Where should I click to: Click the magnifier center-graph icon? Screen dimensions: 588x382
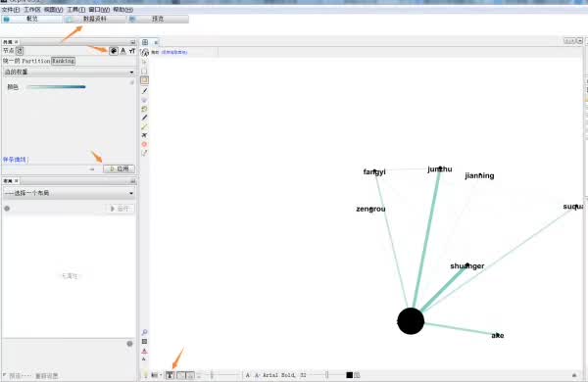(144, 332)
